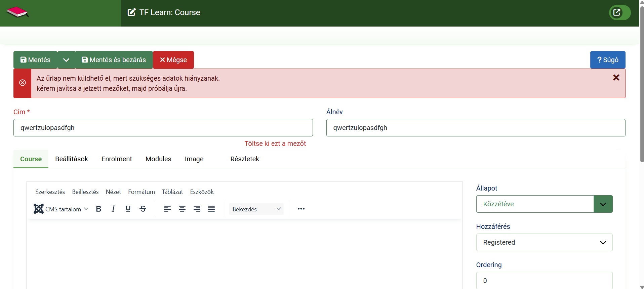Open the Hozzáférés access dropdown
Viewport: 644px width, 289px height.
[544, 242]
